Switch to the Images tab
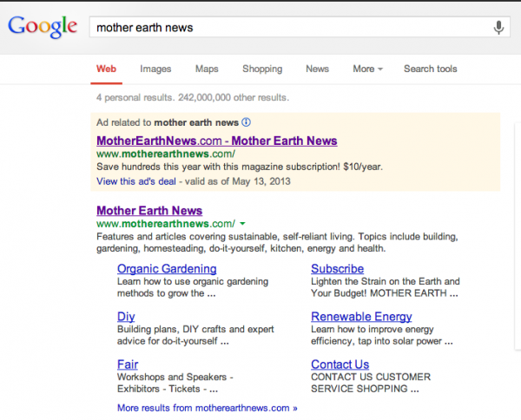 coord(155,69)
